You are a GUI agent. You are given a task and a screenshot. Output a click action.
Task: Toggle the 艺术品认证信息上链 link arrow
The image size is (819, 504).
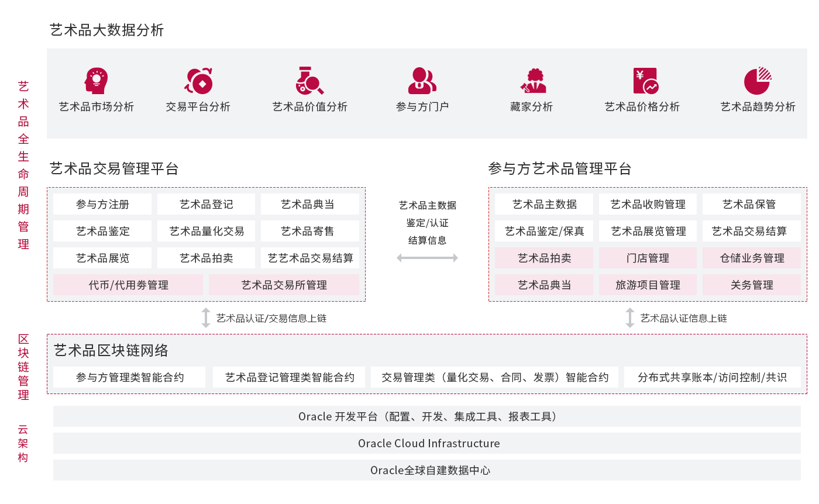point(630,317)
